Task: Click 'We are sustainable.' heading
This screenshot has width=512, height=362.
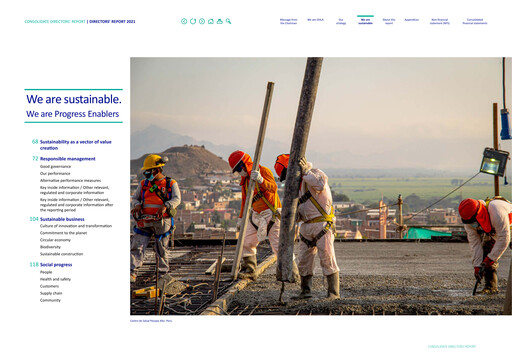Action: [74, 99]
